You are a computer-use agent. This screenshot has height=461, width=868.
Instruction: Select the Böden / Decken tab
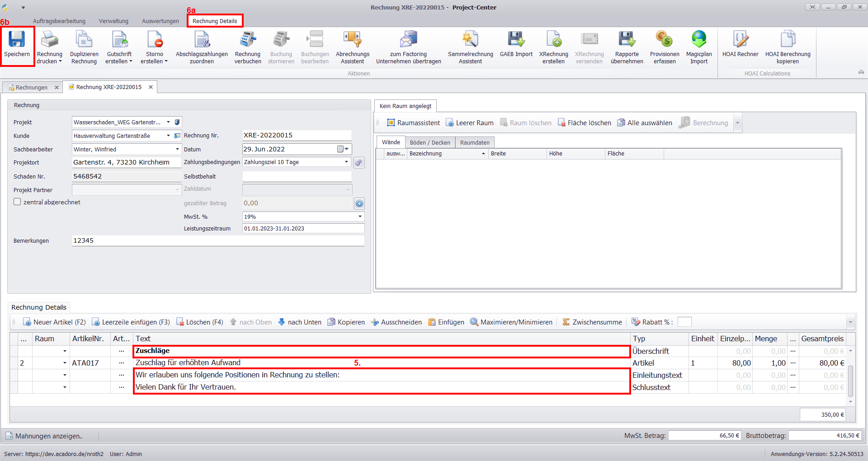click(x=429, y=142)
